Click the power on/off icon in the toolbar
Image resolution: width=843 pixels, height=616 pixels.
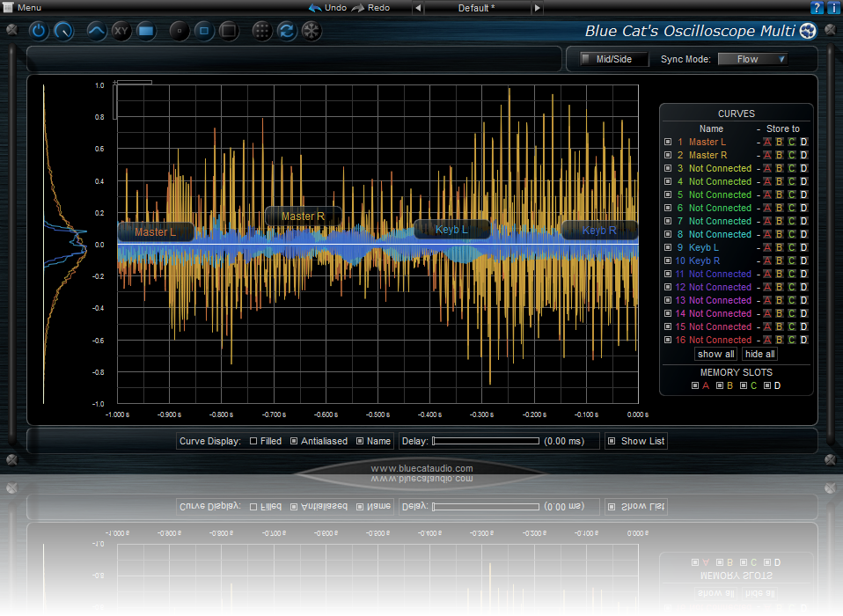pos(39,30)
